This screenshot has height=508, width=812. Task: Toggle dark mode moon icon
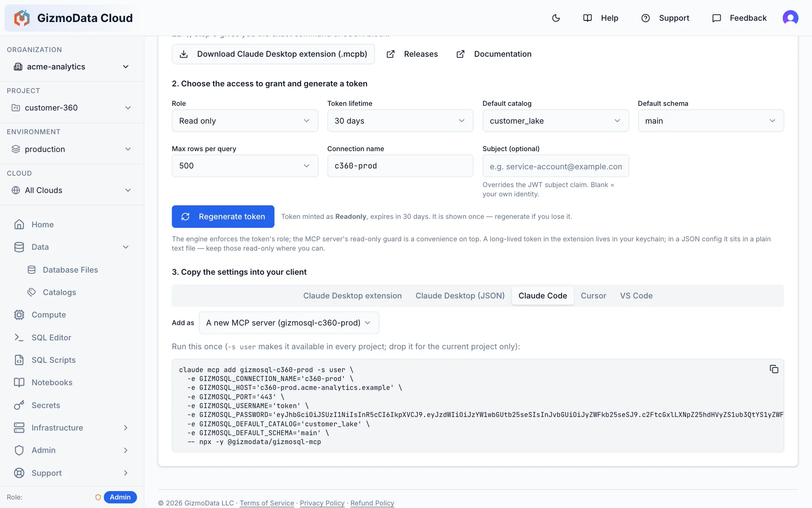(556, 18)
